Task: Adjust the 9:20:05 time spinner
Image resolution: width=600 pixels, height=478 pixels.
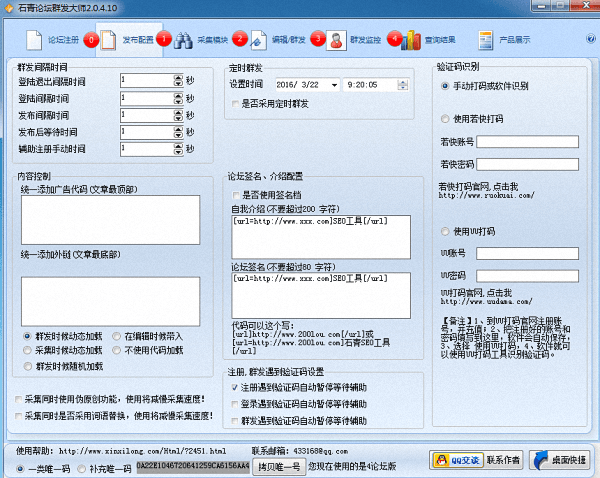Action: coord(403,86)
